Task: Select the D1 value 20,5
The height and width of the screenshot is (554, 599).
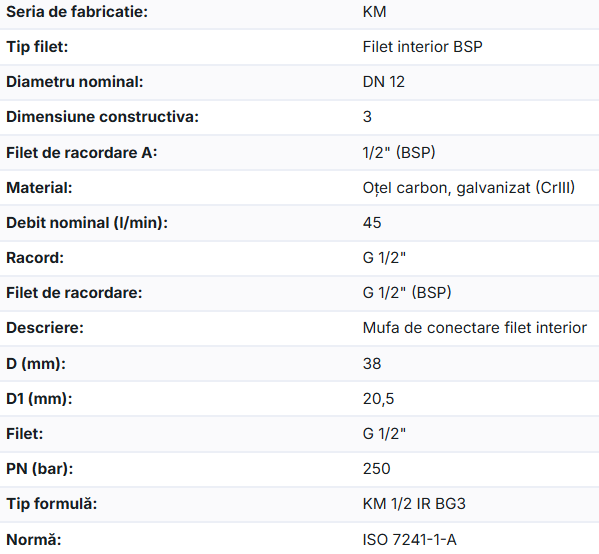Action: click(x=378, y=399)
